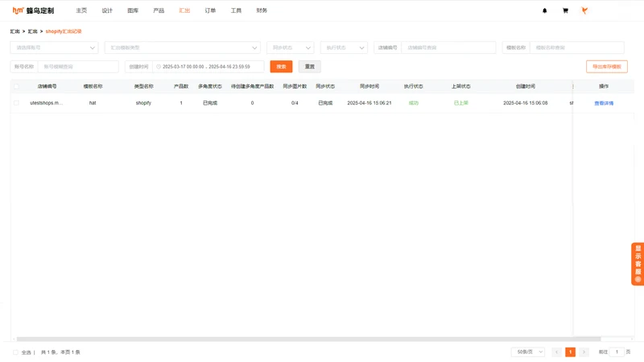The height and width of the screenshot is (362, 644).
Task: Click the 重置 reset button
Action: pyautogui.click(x=310, y=67)
